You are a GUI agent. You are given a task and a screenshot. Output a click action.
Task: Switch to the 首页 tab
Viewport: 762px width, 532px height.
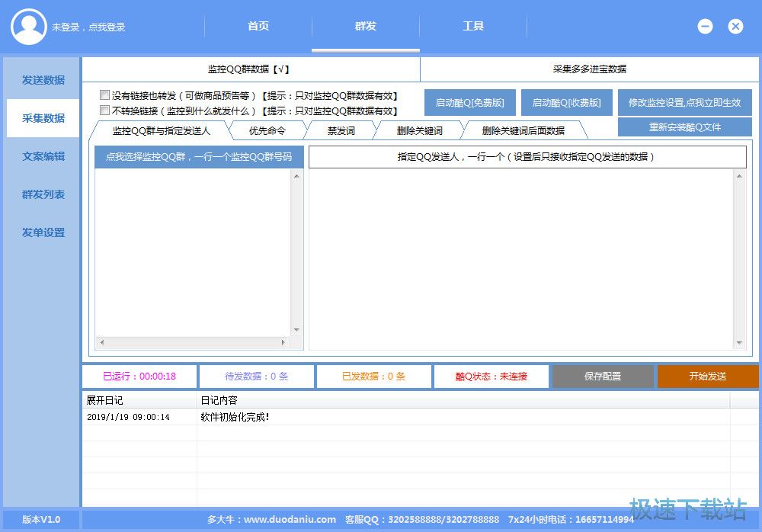coord(258,26)
